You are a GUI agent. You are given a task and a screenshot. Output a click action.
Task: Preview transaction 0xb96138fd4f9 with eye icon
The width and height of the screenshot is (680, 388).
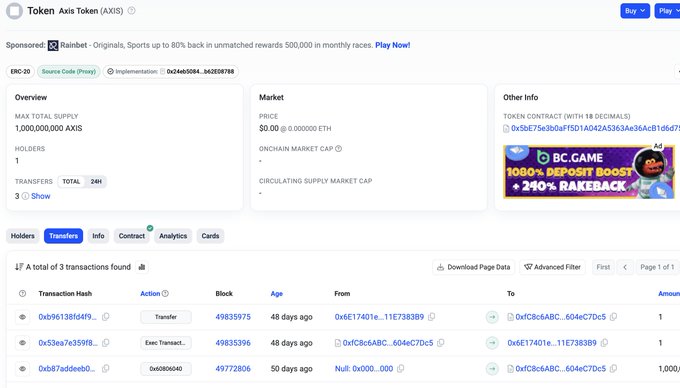coord(23,317)
